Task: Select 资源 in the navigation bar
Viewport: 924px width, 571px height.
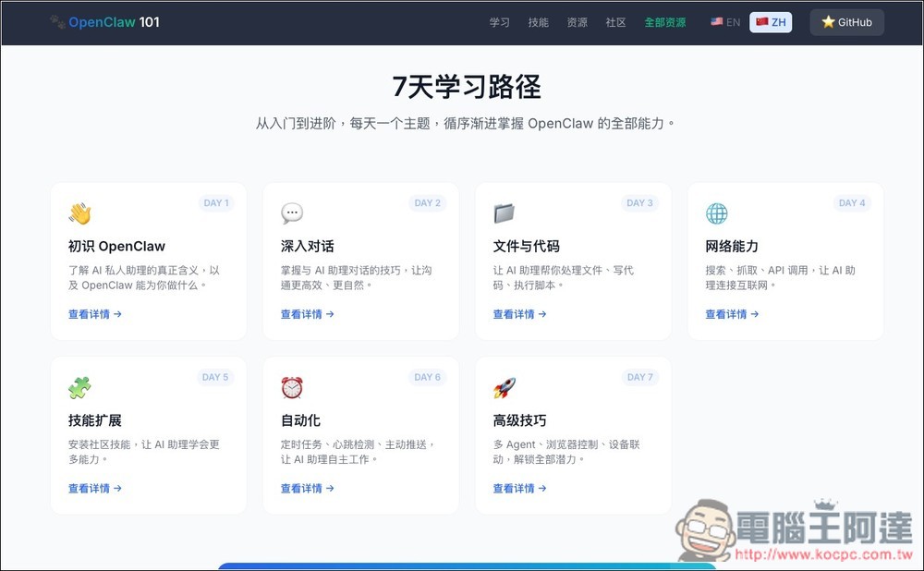Action: click(x=577, y=22)
